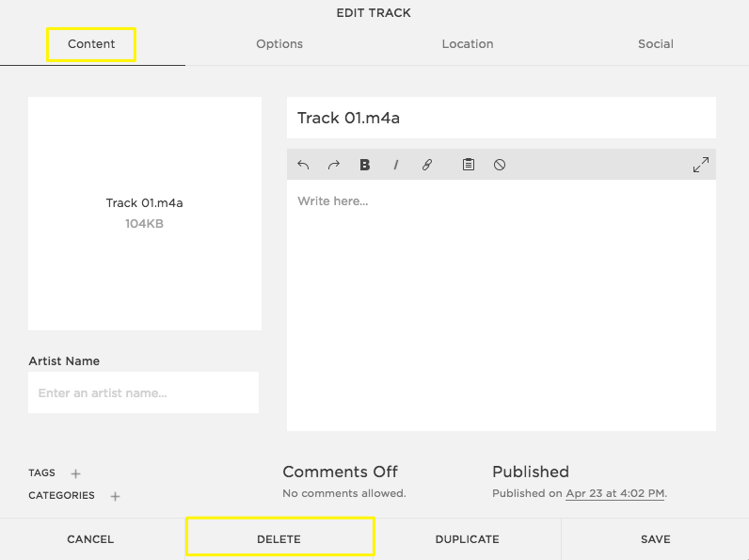Screen dimensions: 749x560
Task: Add a tag with the plus icon
Action: [76, 473]
